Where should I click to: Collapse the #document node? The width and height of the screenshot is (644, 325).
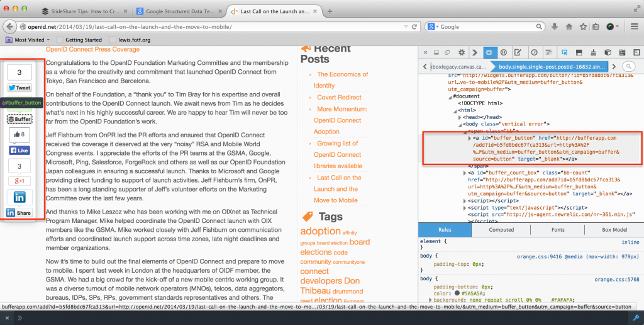[x=450, y=96]
